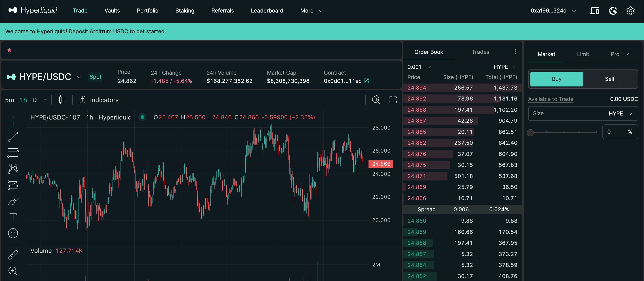The image size is (644, 281).
Task: Expand the More navigation menu
Action: pos(311,10)
